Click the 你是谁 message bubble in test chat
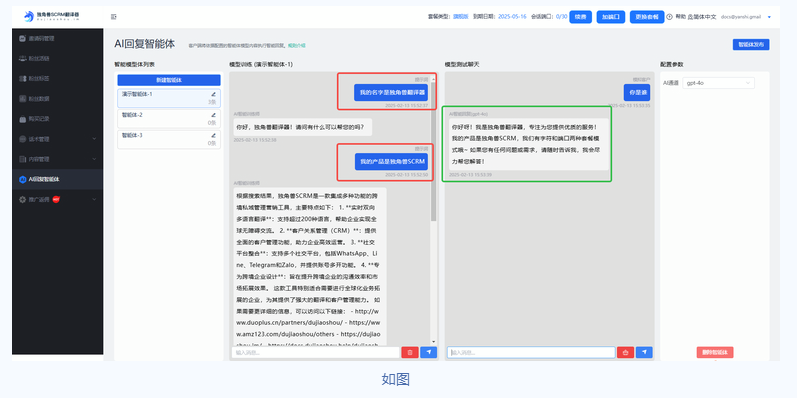This screenshot has height=398, width=797. tap(636, 93)
